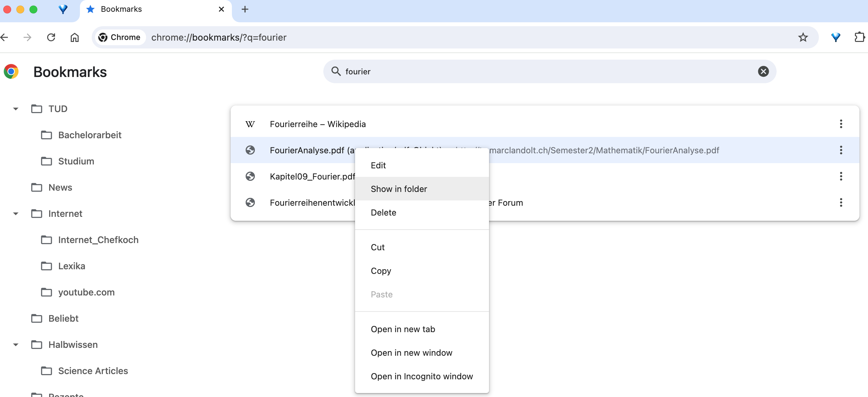Open three-dot menu for Kapitel09_Fourier.pdf
Image resolution: width=868 pixels, height=397 pixels.
(841, 176)
